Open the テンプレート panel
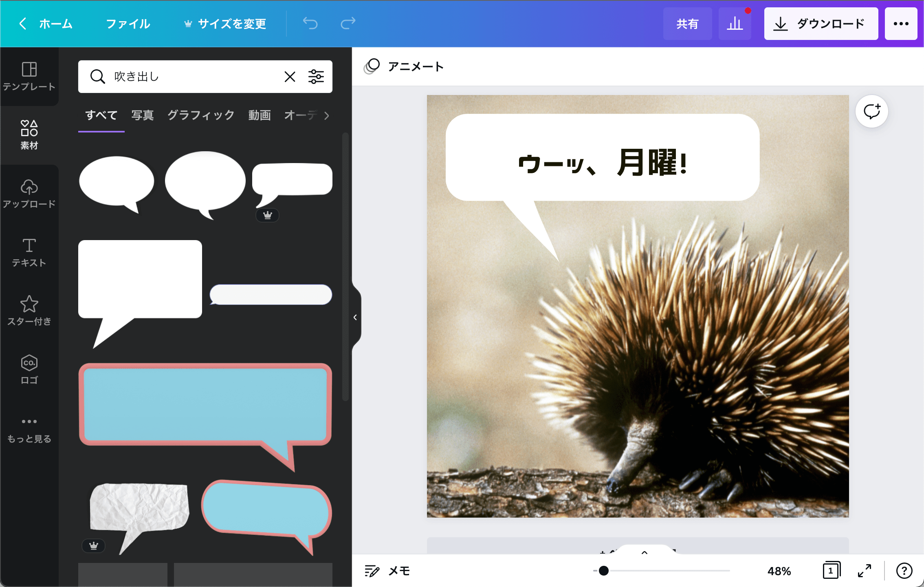924x587 pixels. pos(30,77)
